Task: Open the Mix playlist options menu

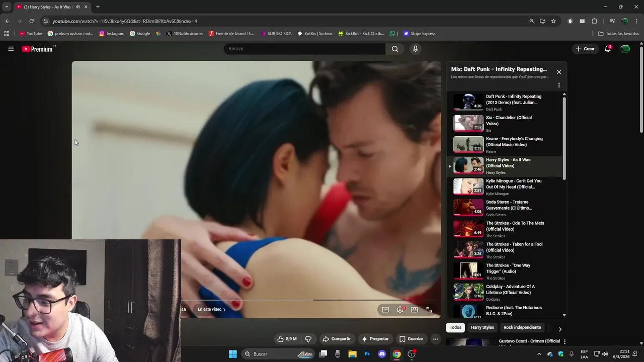Action: tap(559, 85)
